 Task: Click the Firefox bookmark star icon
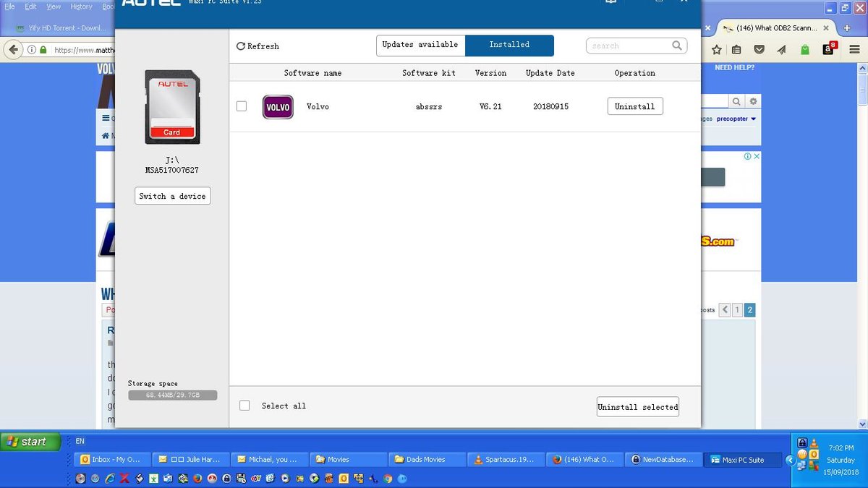(x=716, y=50)
